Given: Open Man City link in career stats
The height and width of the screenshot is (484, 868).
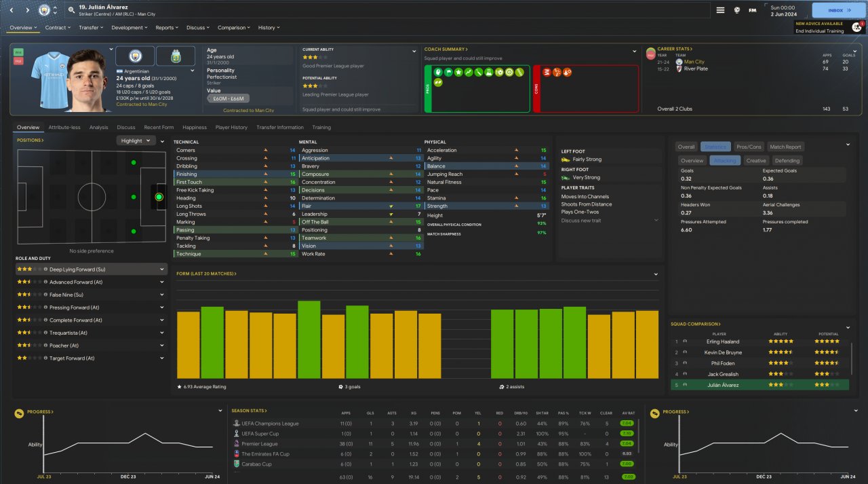Looking at the screenshot, I should pos(694,62).
